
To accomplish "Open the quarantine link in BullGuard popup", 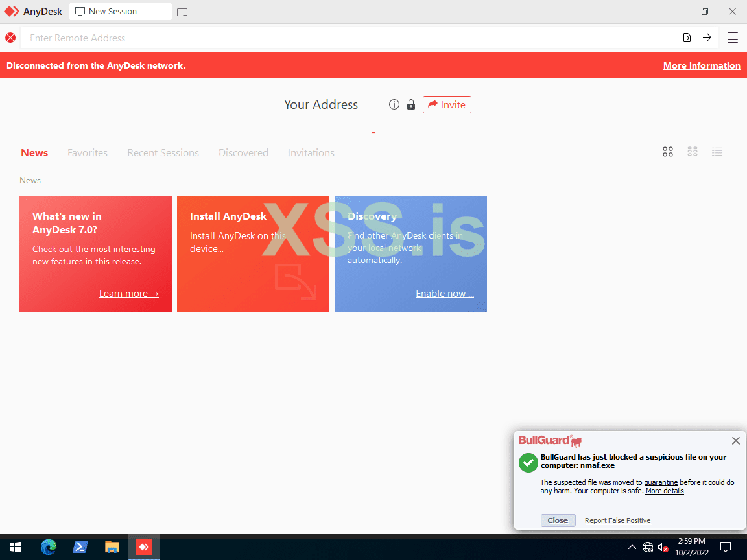I will (661, 482).
